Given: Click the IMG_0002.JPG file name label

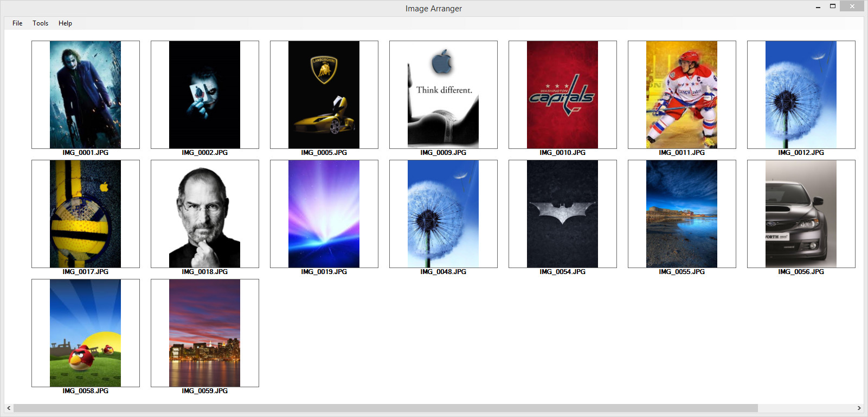Looking at the screenshot, I should pyautogui.click(x=205, y=153).
